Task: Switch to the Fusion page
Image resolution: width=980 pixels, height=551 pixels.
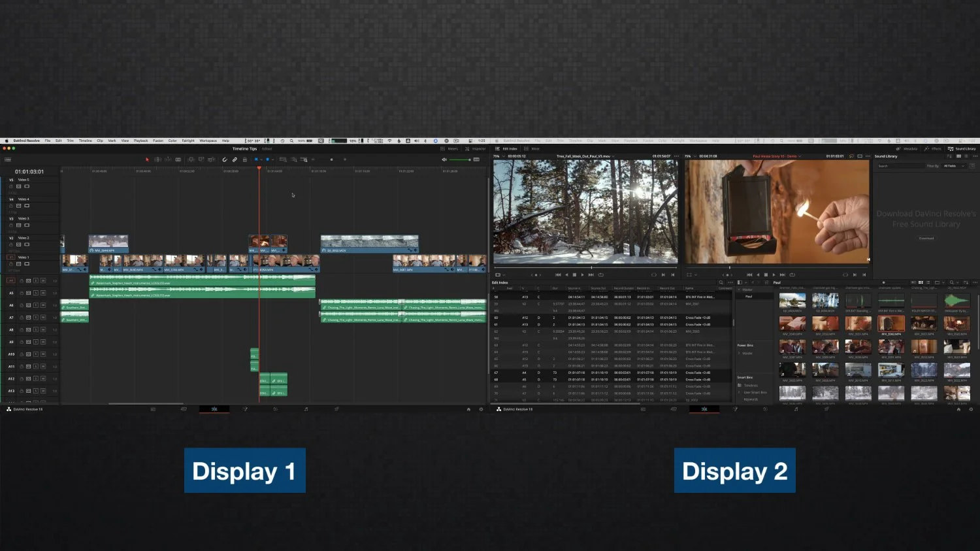Action: click(x=246, y=409)
